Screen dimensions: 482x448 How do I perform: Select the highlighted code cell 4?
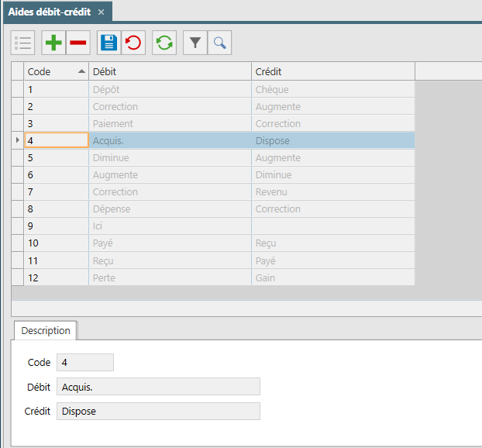point(57,140)
